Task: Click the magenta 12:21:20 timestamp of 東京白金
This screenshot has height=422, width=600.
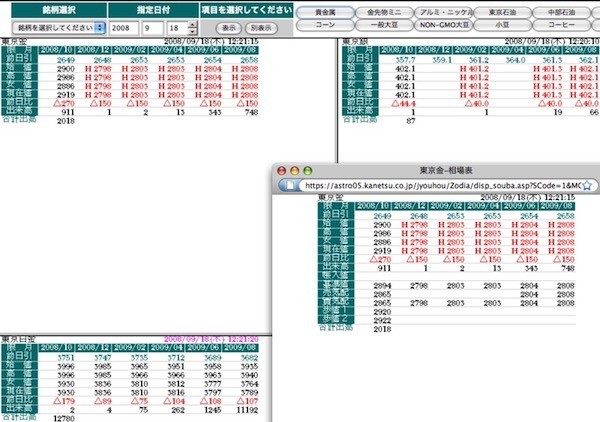Action: [x=243, y=339]
